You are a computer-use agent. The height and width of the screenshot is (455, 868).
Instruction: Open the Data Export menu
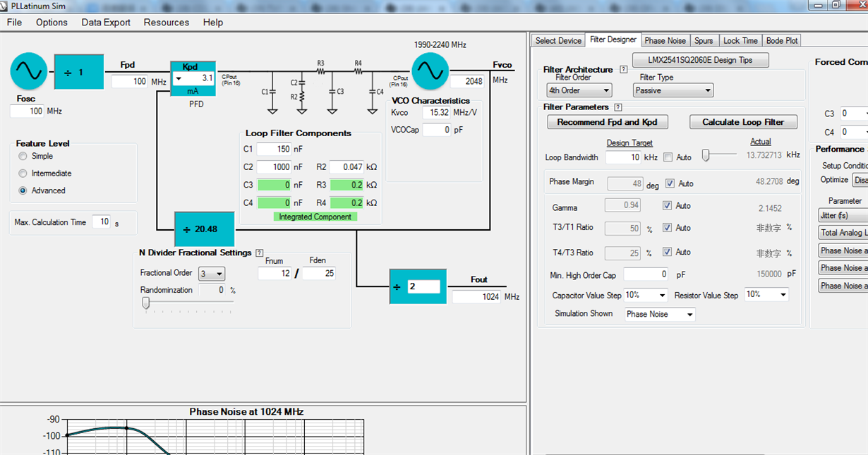click(106, 23)
